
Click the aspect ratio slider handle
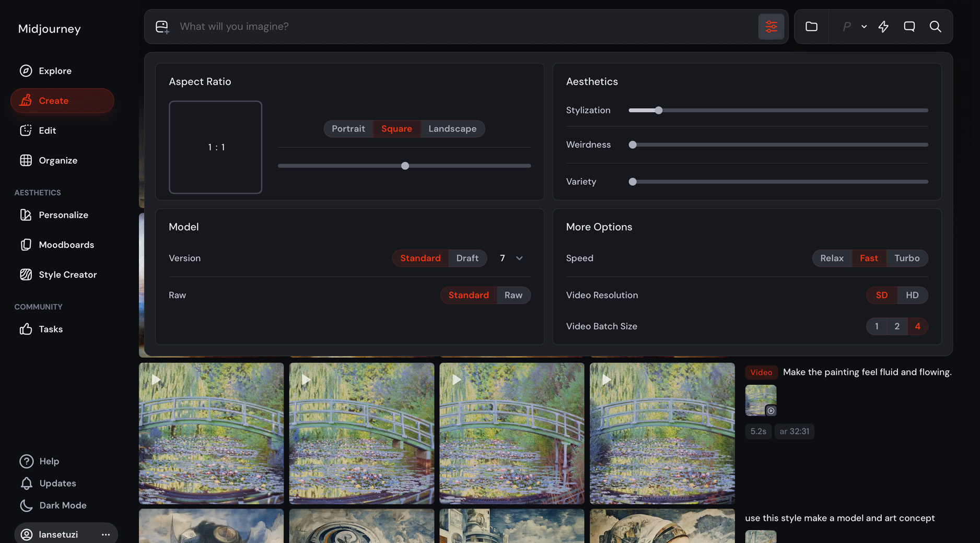pos(405,166)
